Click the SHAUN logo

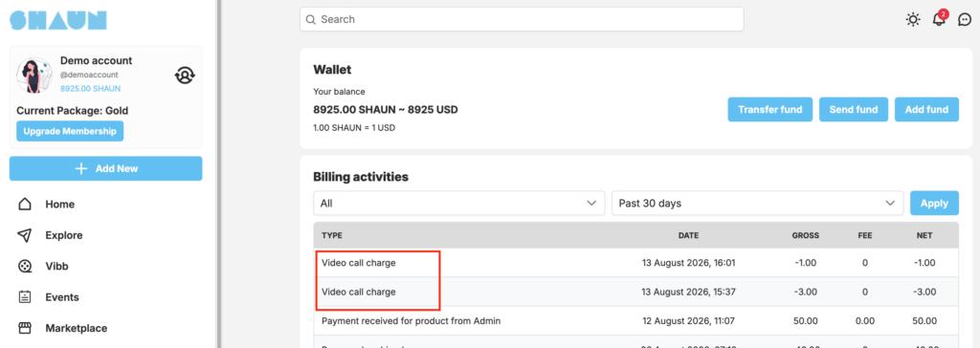pyautogui.click(x=58, y=19)
